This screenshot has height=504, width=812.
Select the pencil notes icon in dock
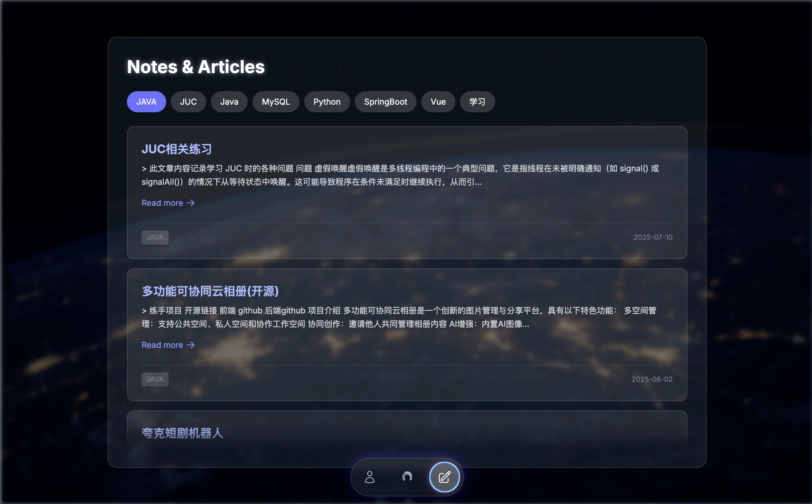point(444,477)
